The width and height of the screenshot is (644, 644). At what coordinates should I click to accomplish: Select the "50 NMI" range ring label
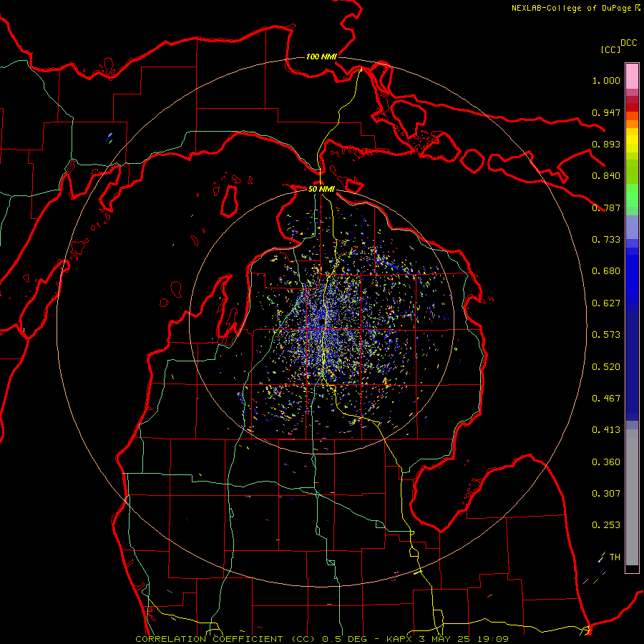point(321,189)
